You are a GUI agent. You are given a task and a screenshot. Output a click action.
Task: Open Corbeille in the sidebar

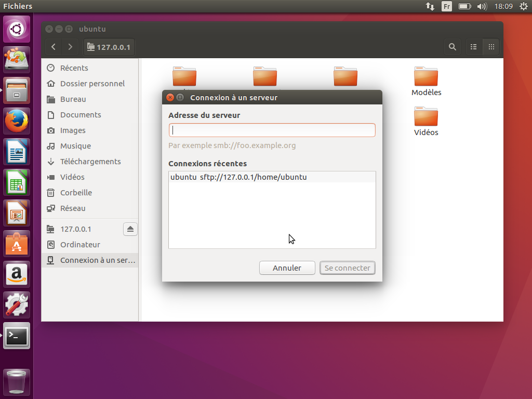click(x=76, y=193)
